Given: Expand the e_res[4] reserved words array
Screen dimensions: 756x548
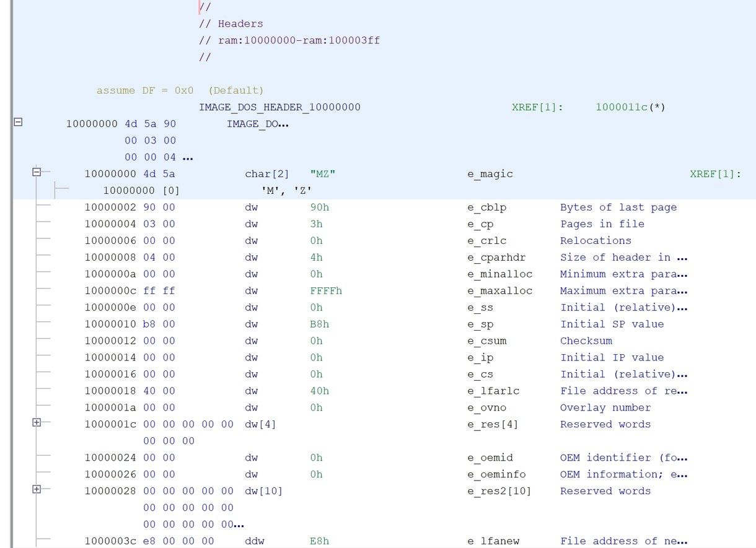Looking at the screenshot, I should [x=37, y=422].
